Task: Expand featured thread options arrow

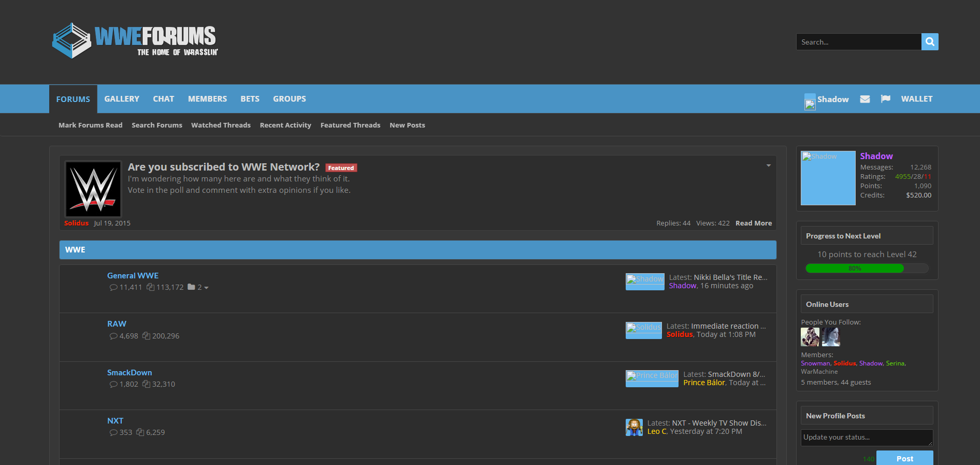Action: [x=768, y=166]
